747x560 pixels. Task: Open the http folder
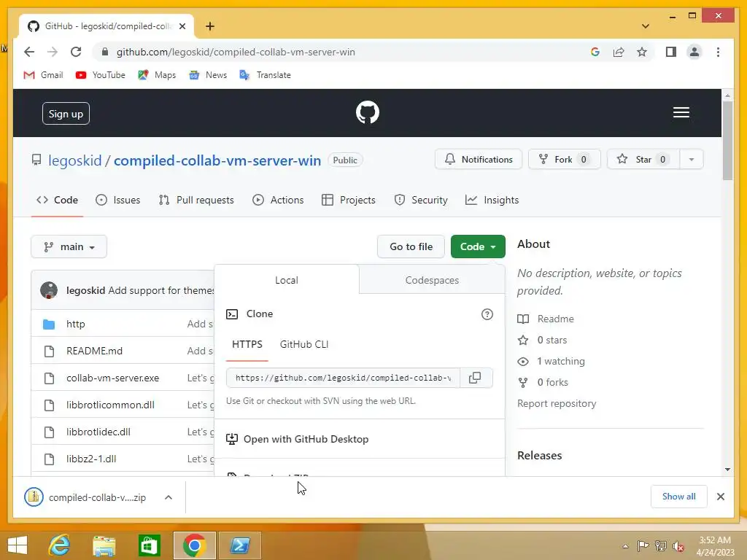tap(75, 324)
